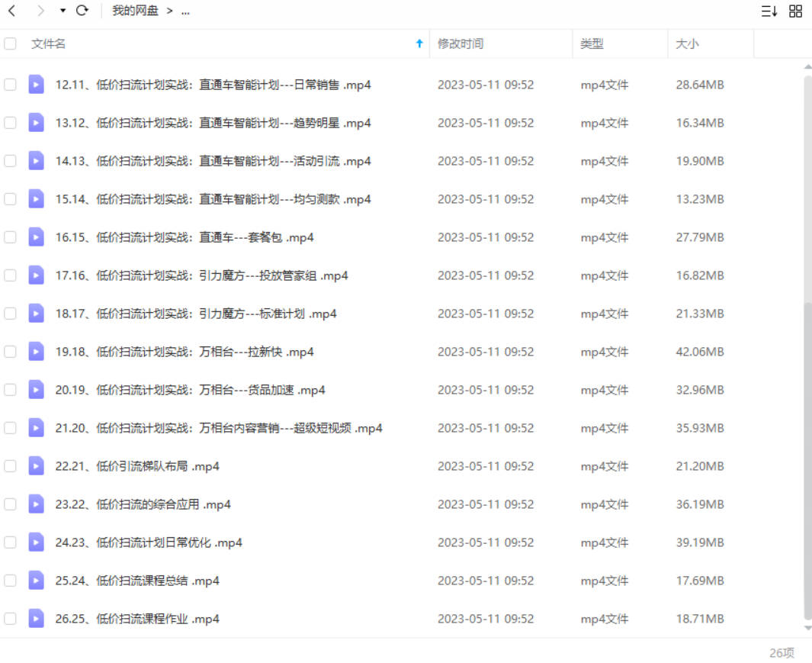Click video icon of 26.25 课程作业 file
This screenshot has height=663, width=812.
(x=36, y=619)
